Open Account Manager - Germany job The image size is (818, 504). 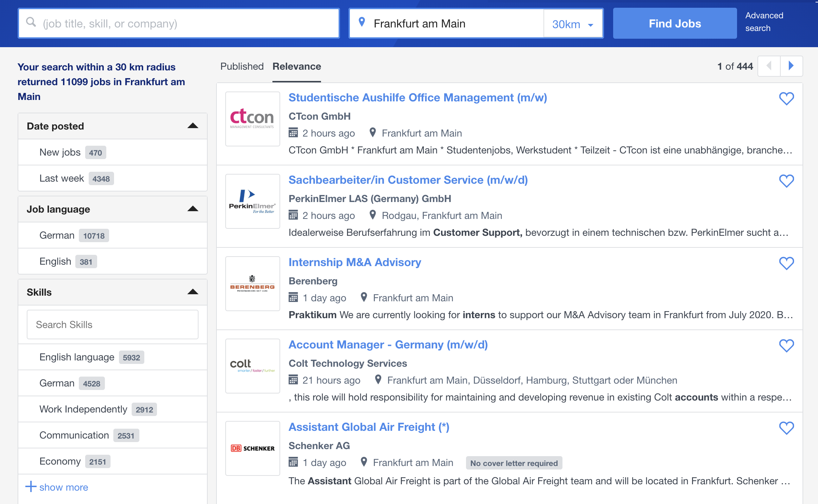(x=388, y=345)
